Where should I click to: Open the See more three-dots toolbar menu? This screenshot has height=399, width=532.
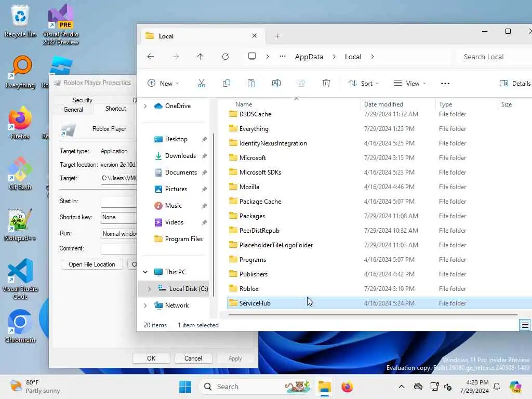(445, 84)
